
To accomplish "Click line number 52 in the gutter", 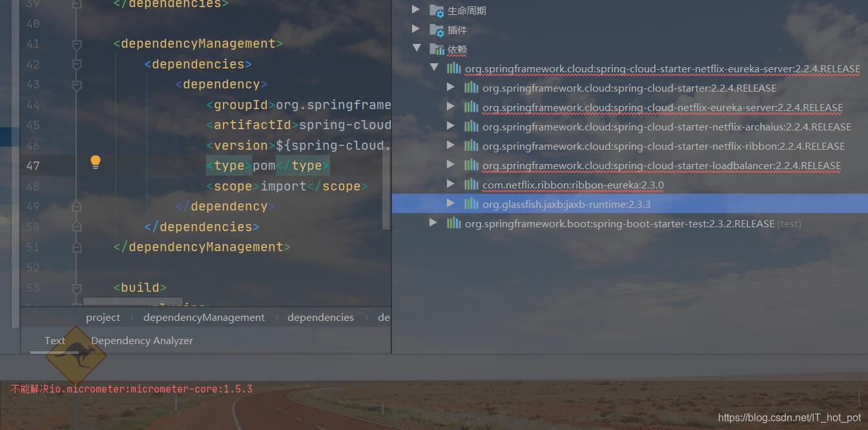I will pyautogui.click(x=32, y=267).
